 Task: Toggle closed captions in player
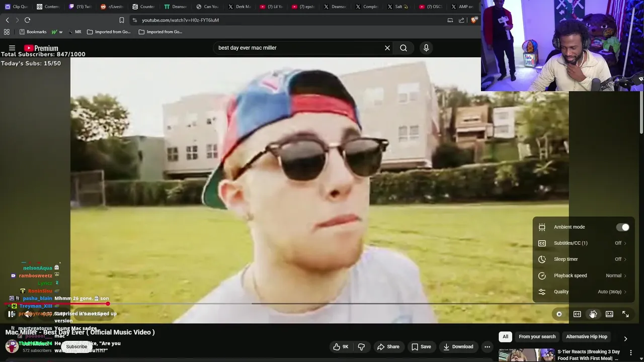tap(577, 314)
